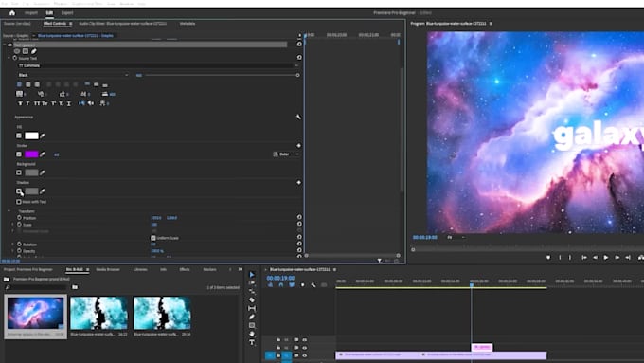Open the Black font style dropdown
The image size is (644, 363).
73,75
